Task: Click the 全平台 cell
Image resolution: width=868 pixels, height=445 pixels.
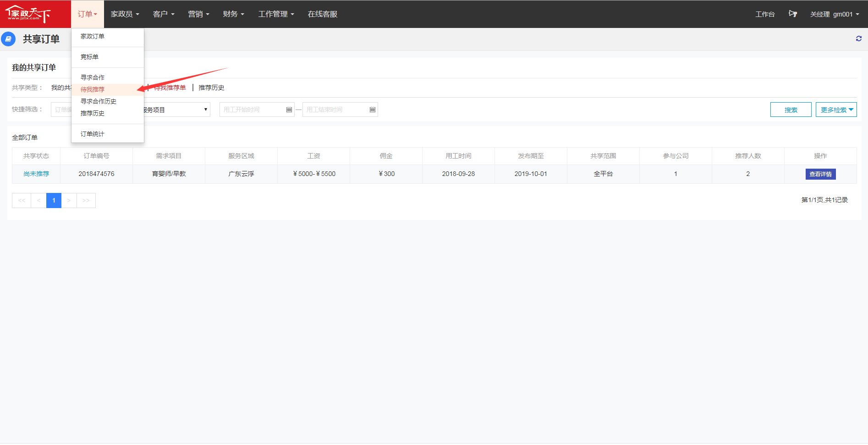Action: pos(603,174)
